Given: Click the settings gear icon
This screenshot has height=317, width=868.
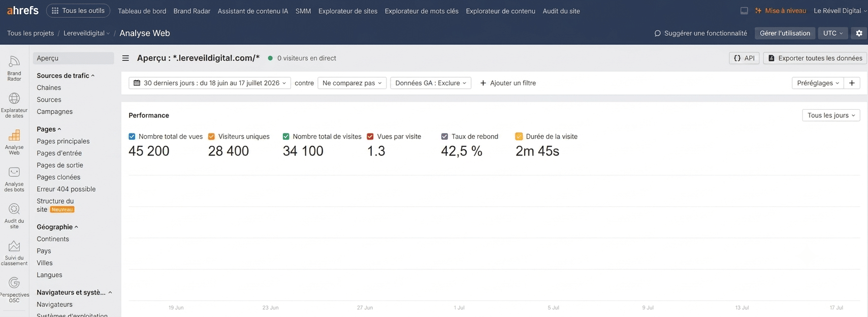Looking at the screenshot, I should coord(859,33).
